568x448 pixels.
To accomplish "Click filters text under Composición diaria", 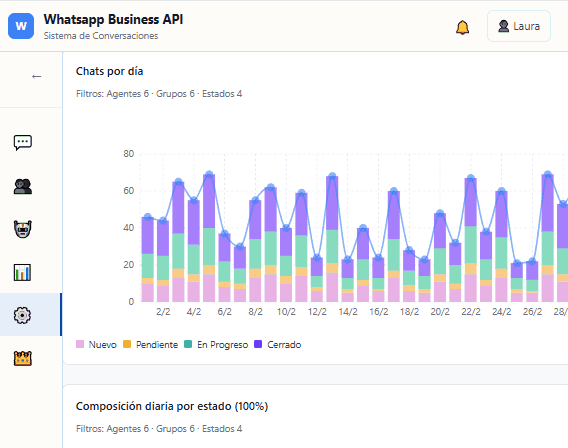I will pyautogui.click(x=159, y=429).
